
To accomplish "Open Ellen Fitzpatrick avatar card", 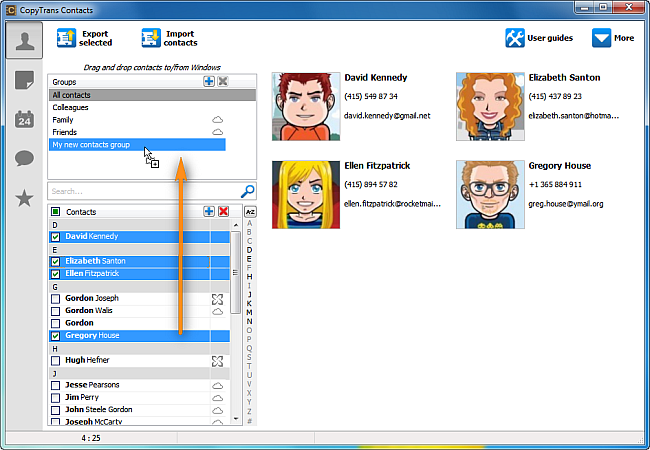I will [x=306, y=195].
